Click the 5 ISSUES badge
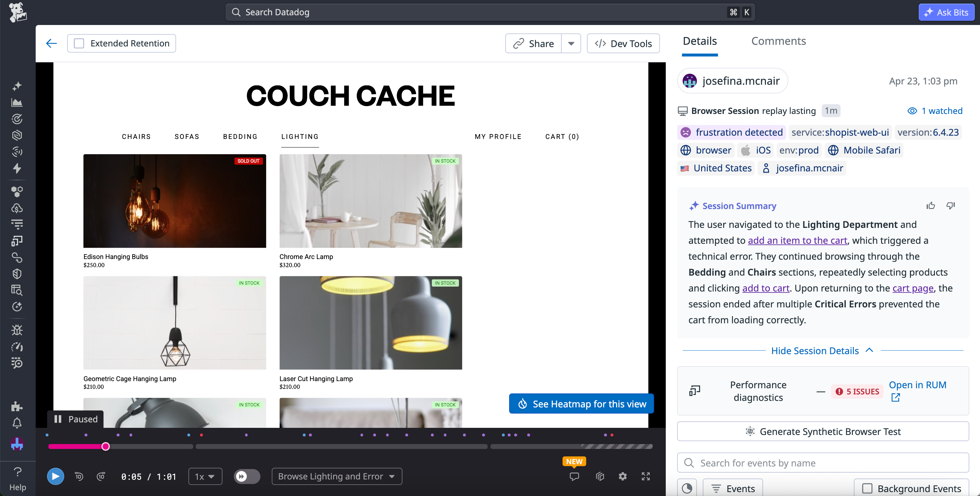 (857, 391)
